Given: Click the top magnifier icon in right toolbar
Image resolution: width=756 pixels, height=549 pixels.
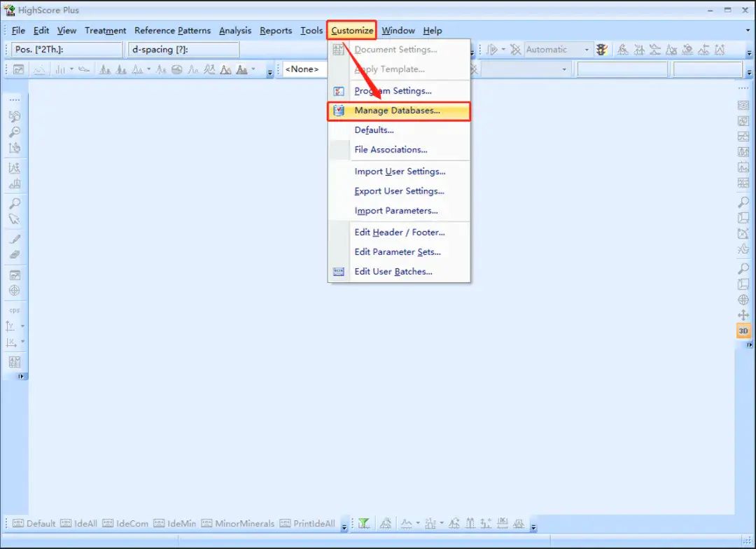Looking at the screenshot, I should point(743,202).
